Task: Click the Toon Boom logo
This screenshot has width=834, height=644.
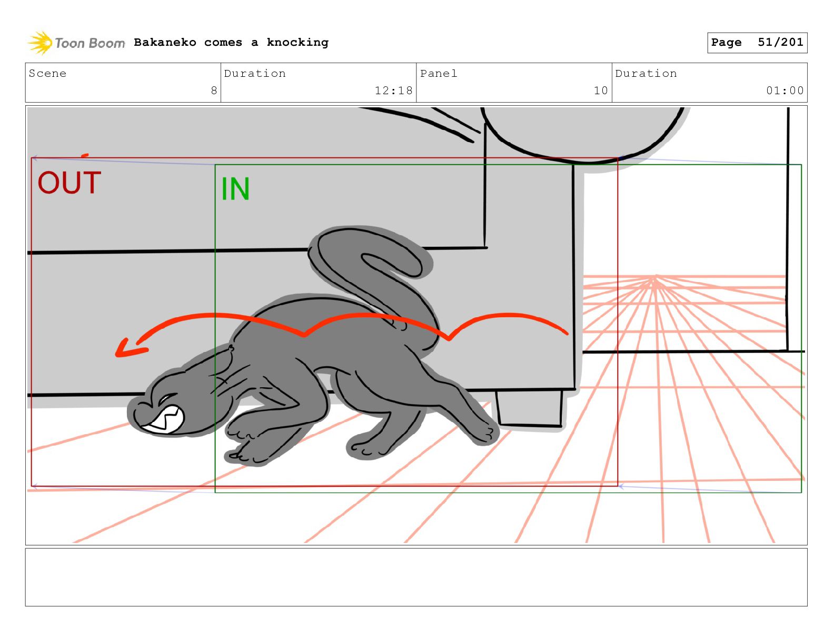Action: click(x=76, y=43)
